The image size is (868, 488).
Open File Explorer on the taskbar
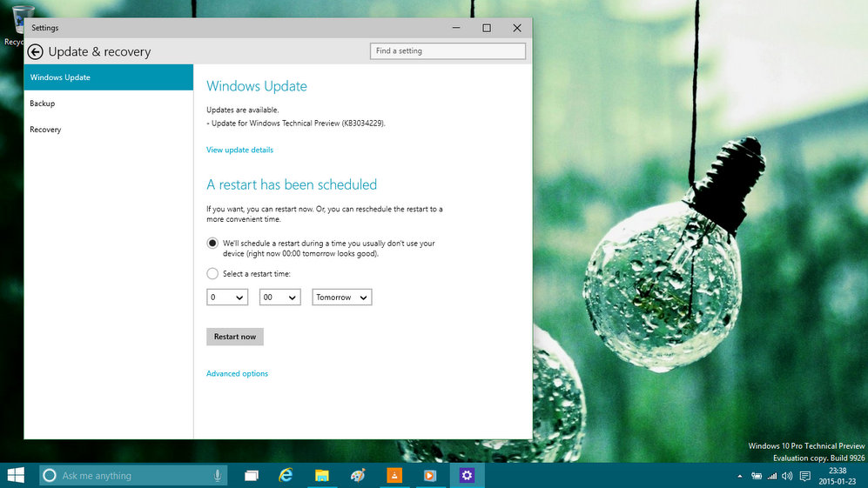click(x=321, y=476)
